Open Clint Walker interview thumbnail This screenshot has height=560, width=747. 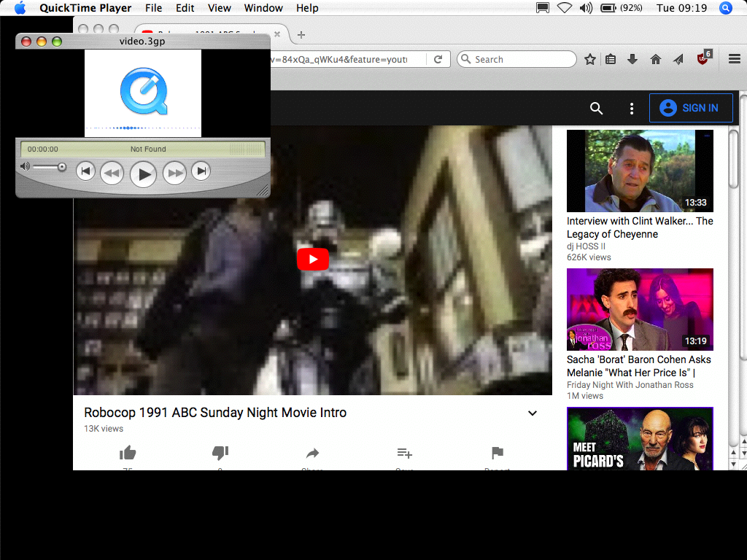point(640,171)
